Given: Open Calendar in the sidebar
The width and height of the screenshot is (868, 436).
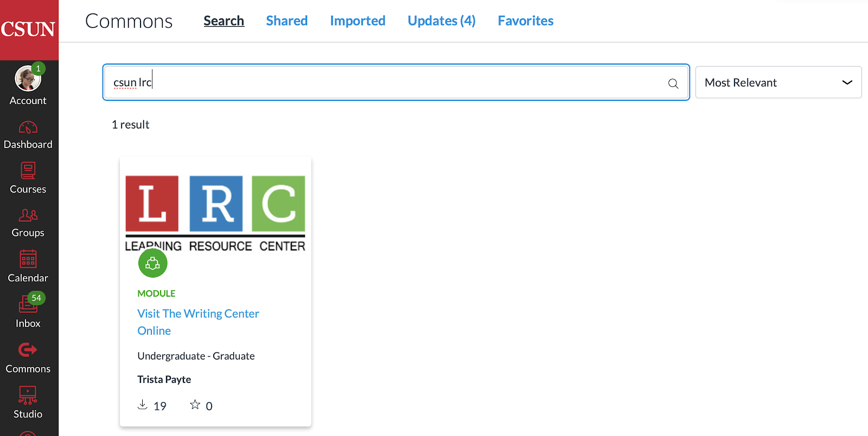Looking at the screenshot, I should (28, 267).
